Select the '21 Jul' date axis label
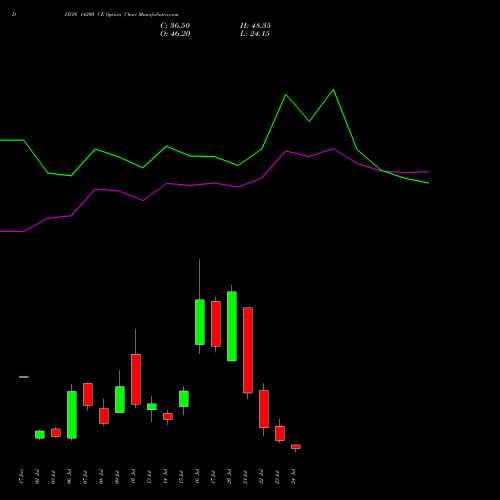500x500 pixels. [246, 477]
